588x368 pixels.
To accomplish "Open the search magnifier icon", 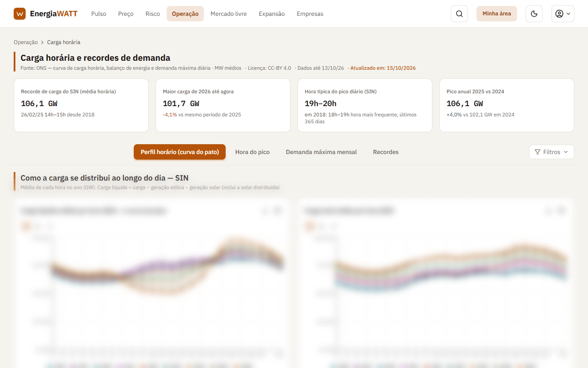I will tap(459, 14).
